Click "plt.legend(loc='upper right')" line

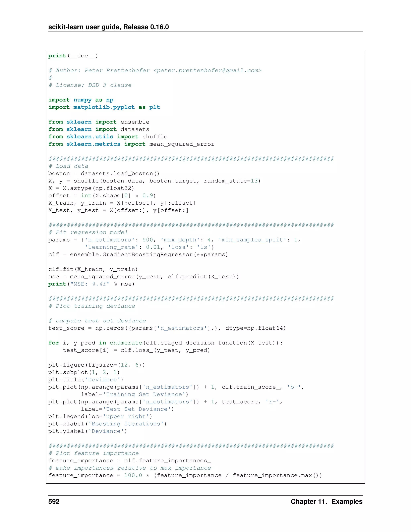(100, 416)
